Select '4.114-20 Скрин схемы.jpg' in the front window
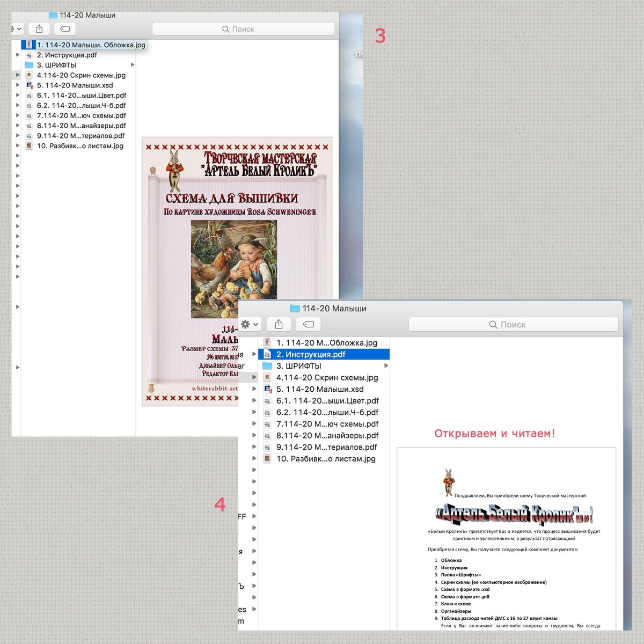 click(327, 378)
